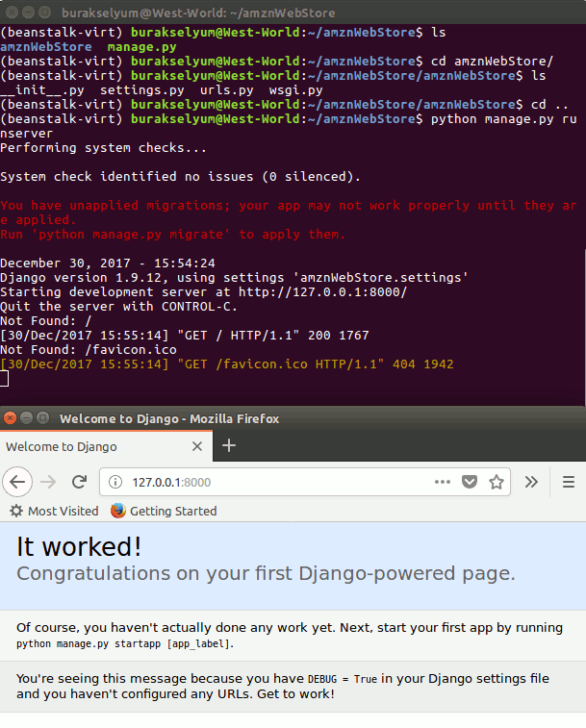
Task: Minimize the terminal window
Action: pyautogui.click(x=28, y=13)
